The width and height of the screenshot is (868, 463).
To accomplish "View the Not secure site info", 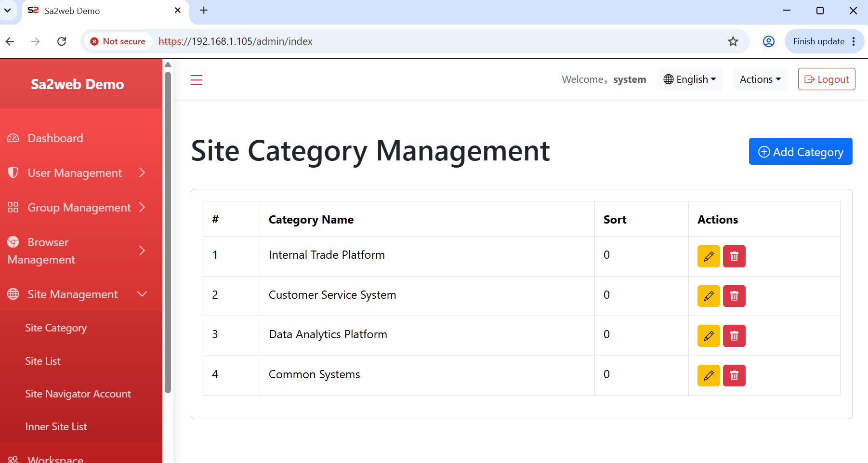I will tap(118, 41).
